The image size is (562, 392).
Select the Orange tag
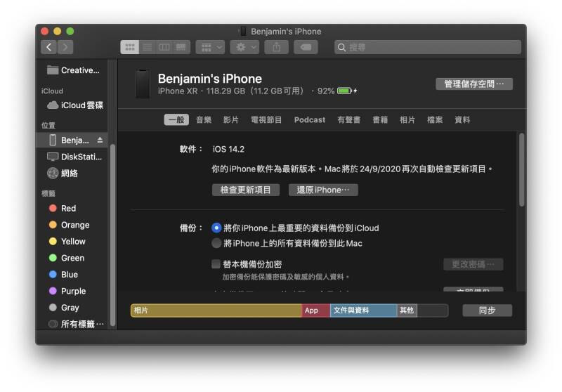[69, 225]
